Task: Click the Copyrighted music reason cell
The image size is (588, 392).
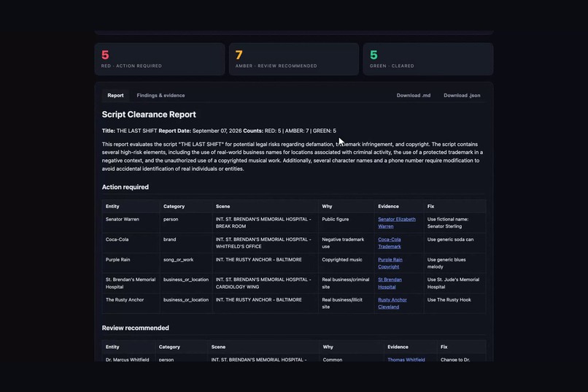Action: 346,264
